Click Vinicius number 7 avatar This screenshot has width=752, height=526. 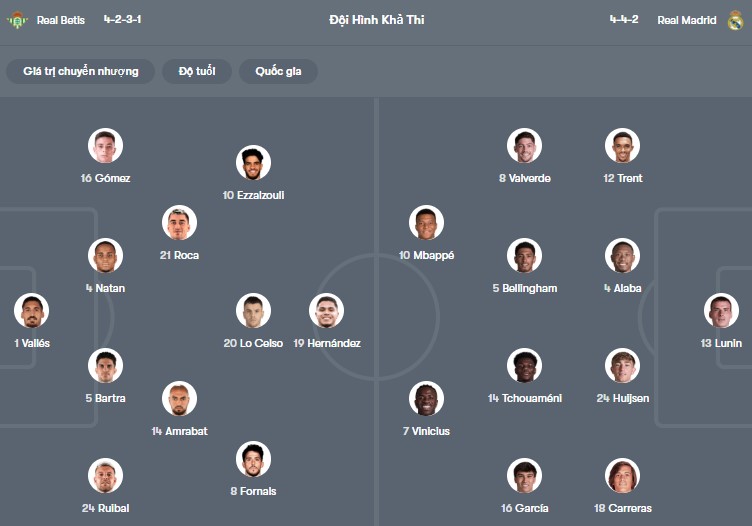point(426,399)
